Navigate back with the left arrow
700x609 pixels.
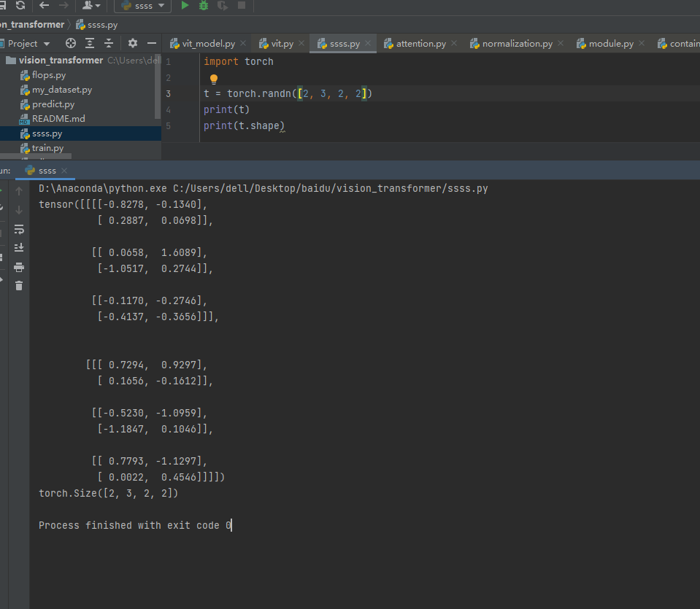point(44,5)
